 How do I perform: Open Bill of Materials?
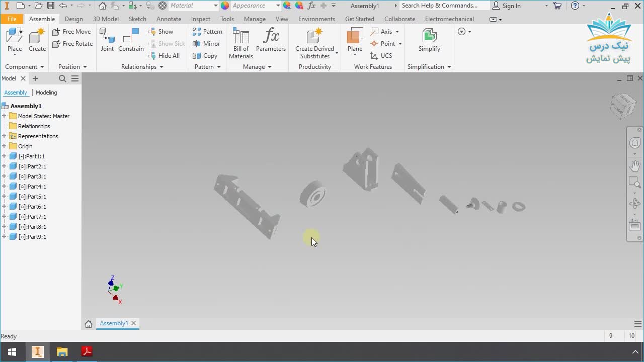(241, 43)
